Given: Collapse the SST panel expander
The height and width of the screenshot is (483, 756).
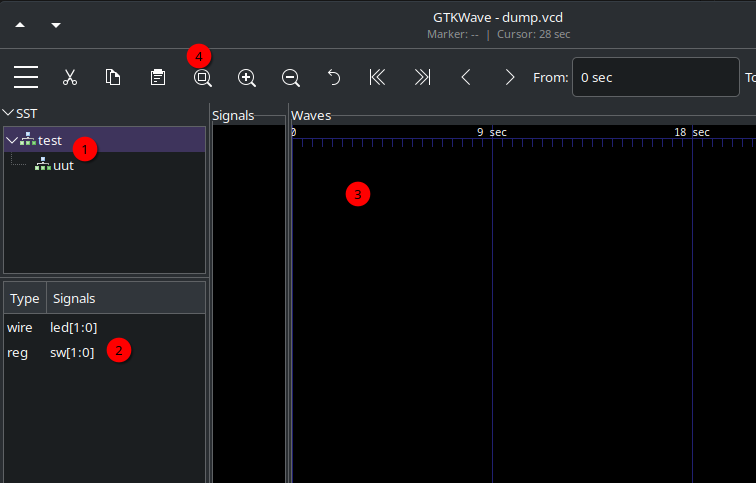Looking at the screenshot, I should (8, 114).
